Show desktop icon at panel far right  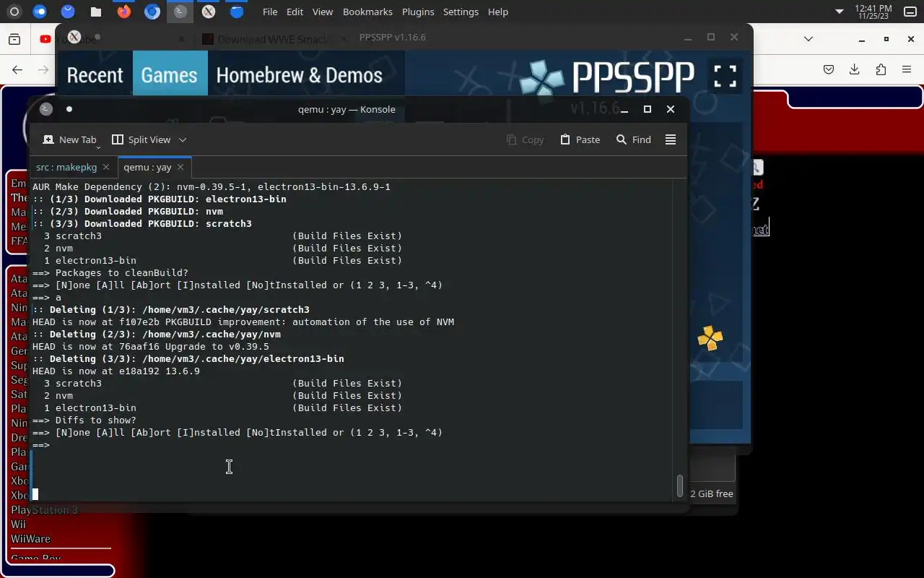tap(910, 12)
